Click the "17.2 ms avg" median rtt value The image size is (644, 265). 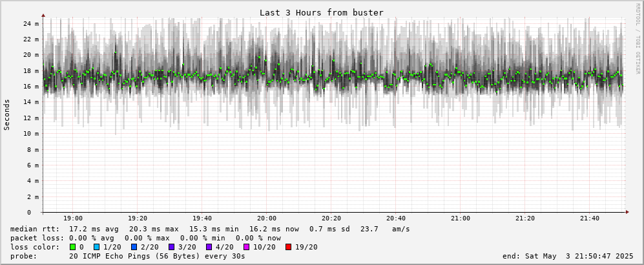point(94,229)
